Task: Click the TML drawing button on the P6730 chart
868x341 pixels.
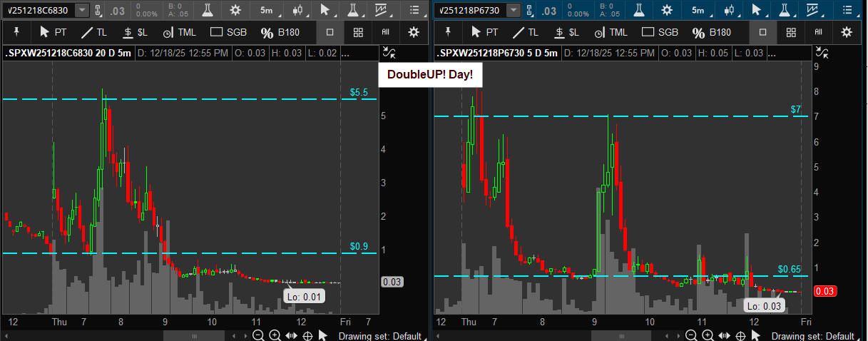Action: [611, 32]
